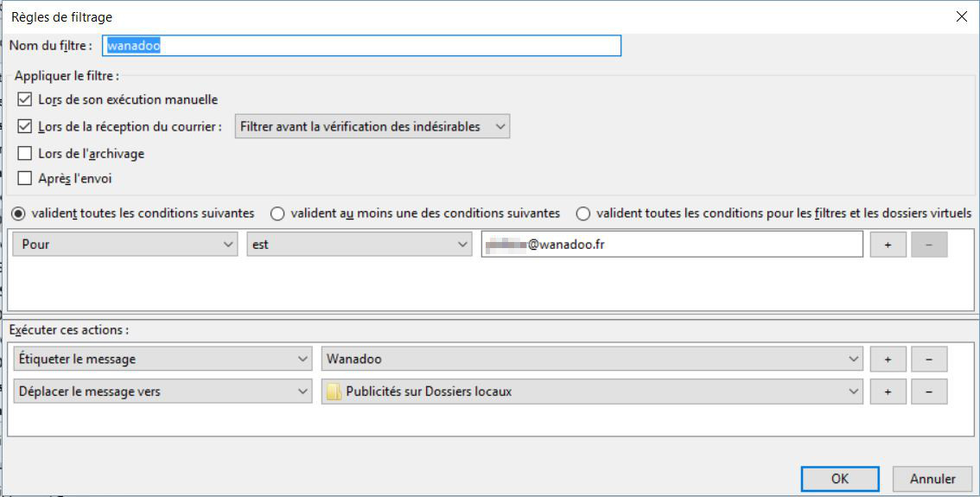Remove the Étiqueter le message action

tap(929, 359)
